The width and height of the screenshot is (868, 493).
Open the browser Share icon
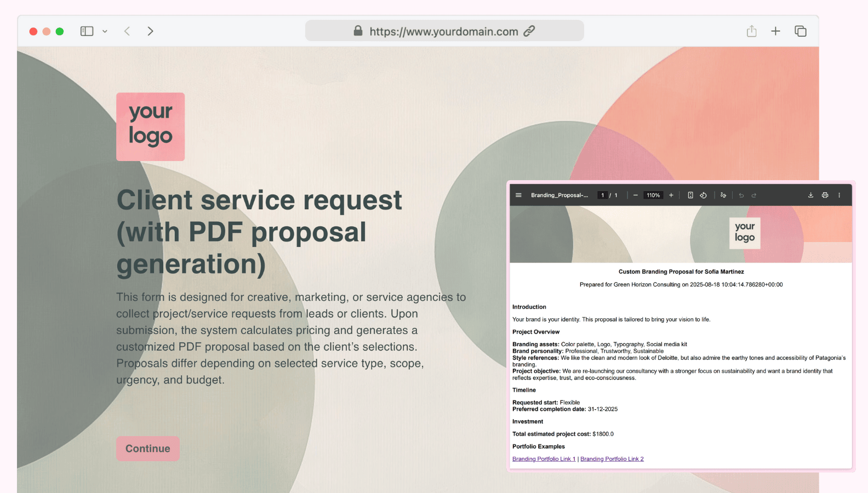(751, 31)
